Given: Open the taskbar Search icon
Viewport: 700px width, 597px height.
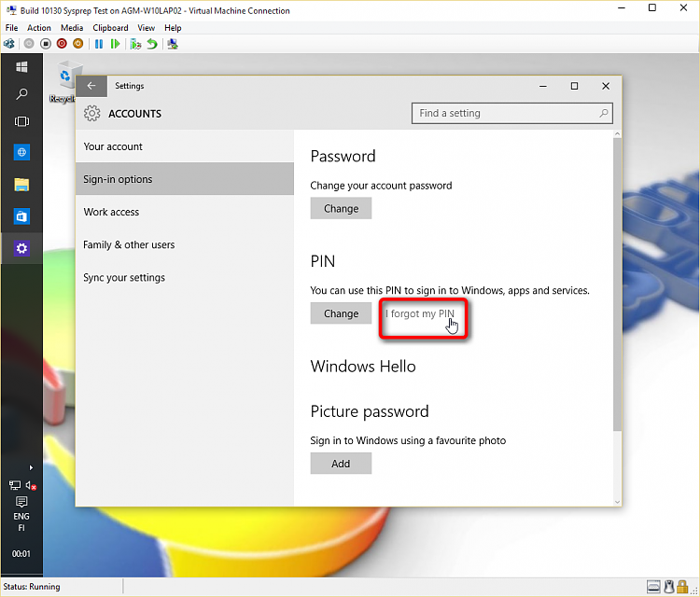Looking at the screenshot, I should coord(21,93).
